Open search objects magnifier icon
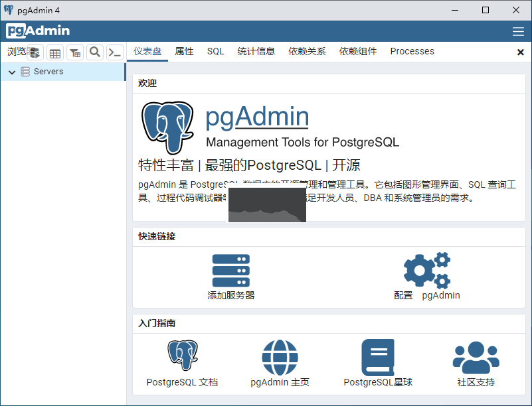This screenshot has height=406, width=532. coord(95,52)
